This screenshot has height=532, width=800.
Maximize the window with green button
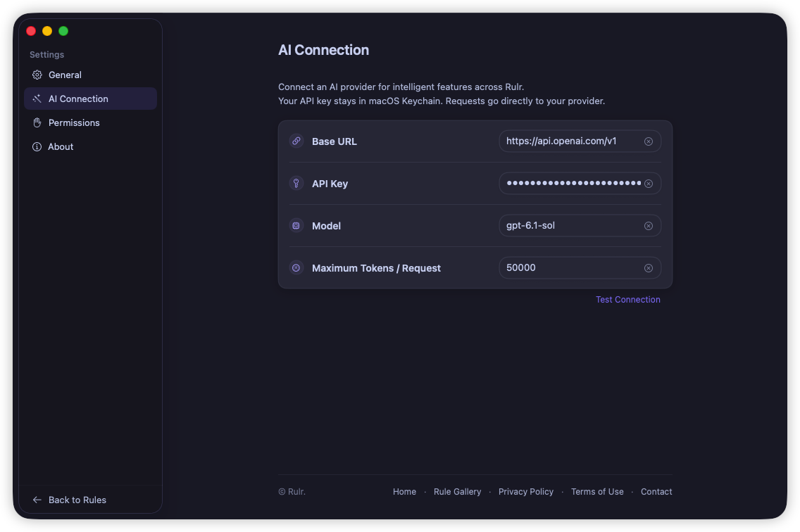coord(64,31)
